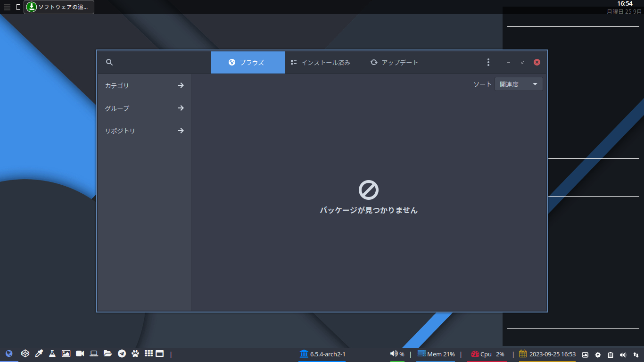
Task: Launch the eyedropper color picker app
Action: coord(38,353)
